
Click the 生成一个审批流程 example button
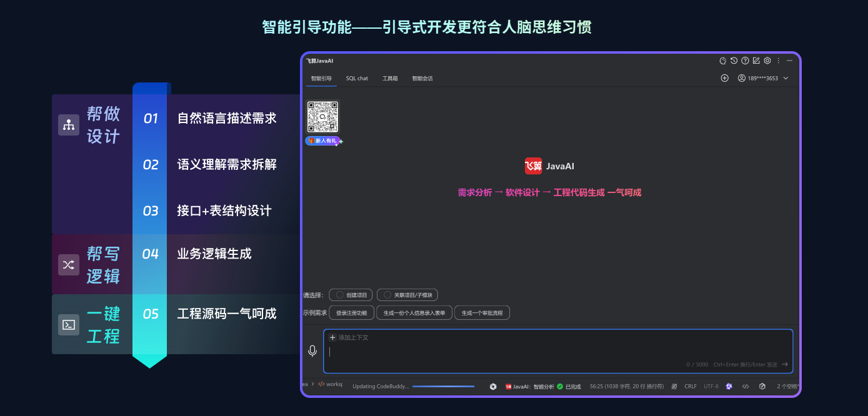click(x=482, y=312)
